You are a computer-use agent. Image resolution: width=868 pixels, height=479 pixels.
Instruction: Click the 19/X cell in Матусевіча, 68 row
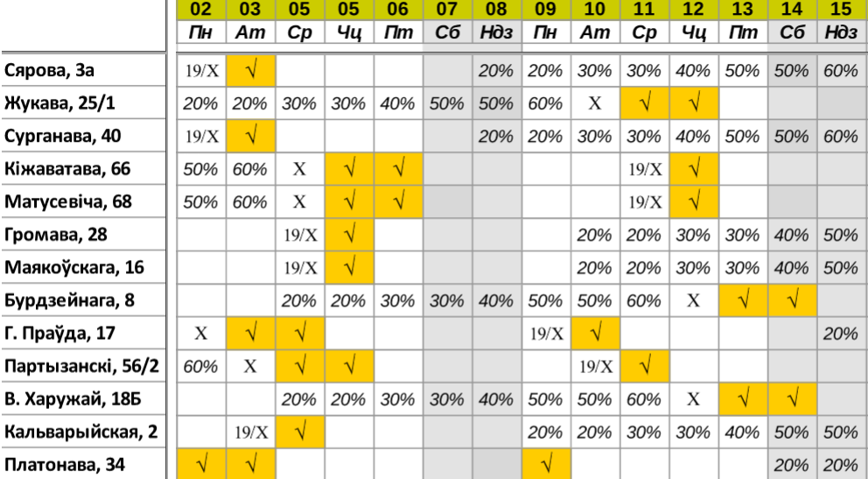click(643, 202)
